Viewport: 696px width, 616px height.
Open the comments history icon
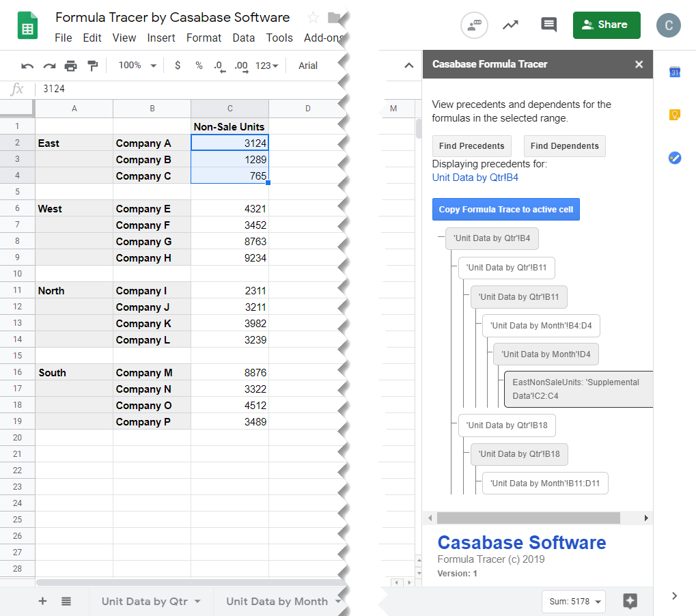[548, 25]
